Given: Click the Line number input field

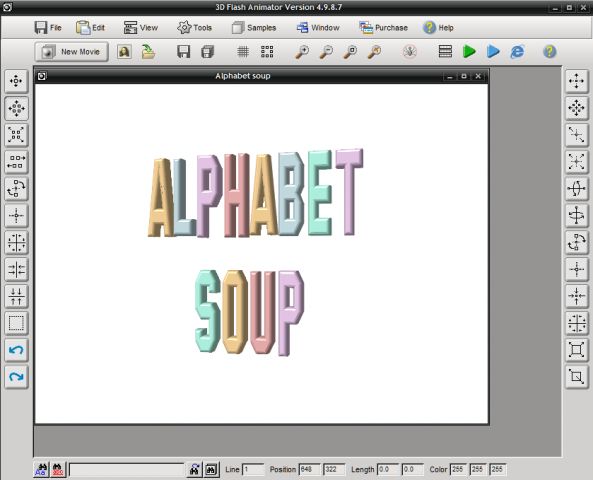Looking at the screenshot, I should click(x=253, y=469).
